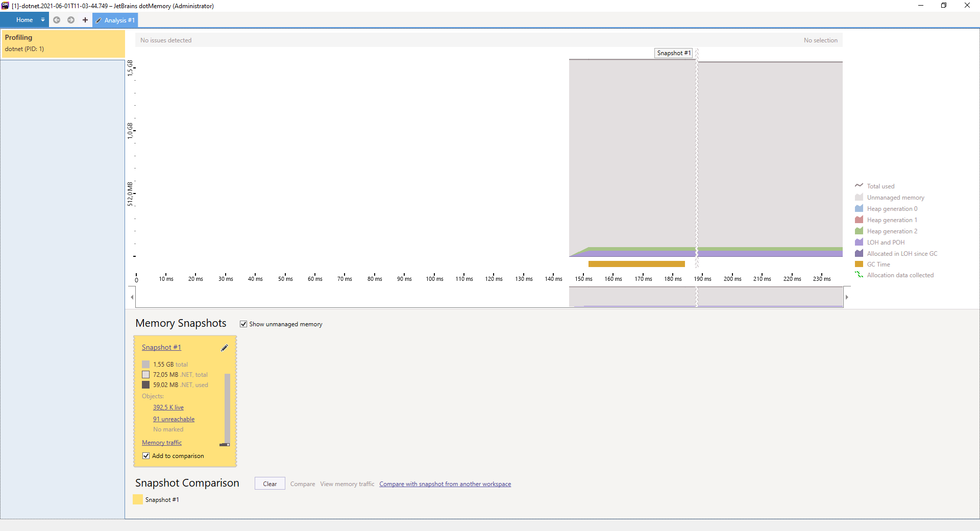Screen dimensions: 980x531
Task: Toggle Allocation data collected legend icon
Action: pyautogui.click(x=859, y=275)
